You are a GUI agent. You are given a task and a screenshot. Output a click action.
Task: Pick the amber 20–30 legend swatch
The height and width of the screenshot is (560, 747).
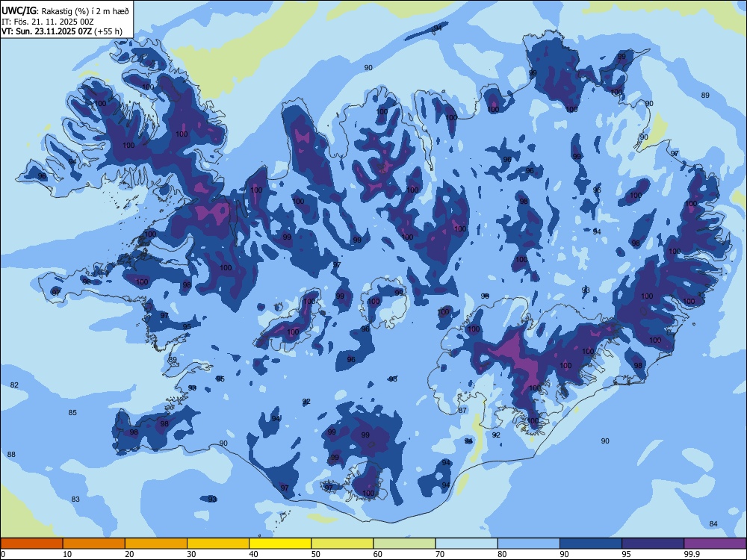click(x=156, y=544)
